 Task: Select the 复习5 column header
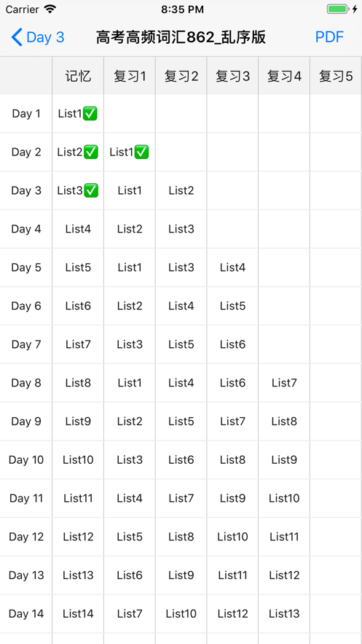coord(337,76)
